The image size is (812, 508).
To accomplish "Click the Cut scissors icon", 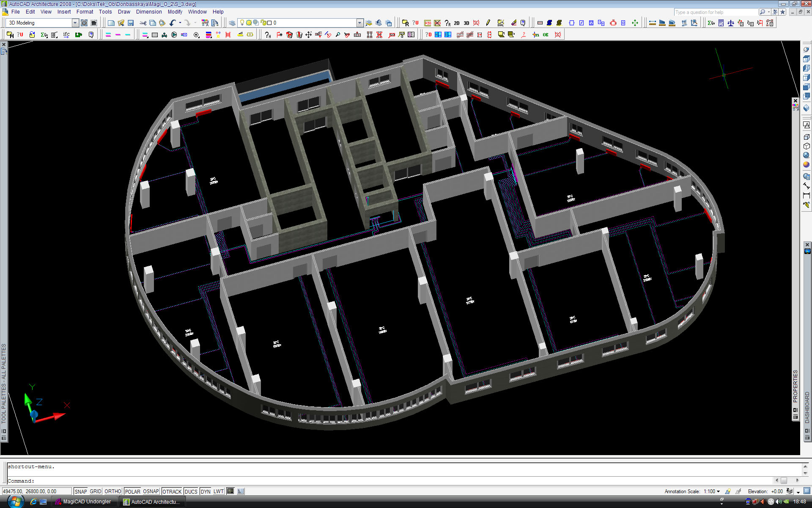I will [x=143, y=23].
